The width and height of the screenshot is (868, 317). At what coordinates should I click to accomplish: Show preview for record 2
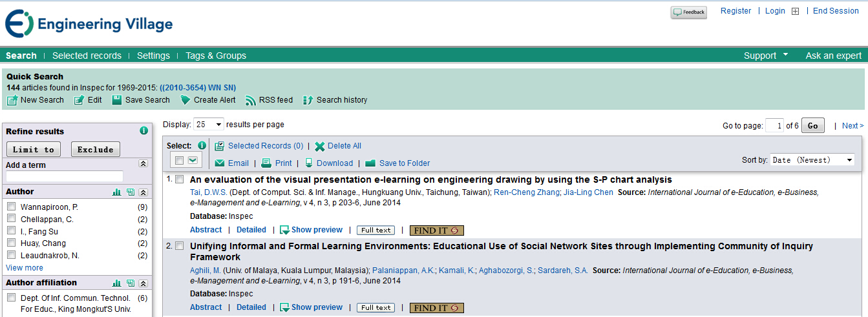click(311, 307)
